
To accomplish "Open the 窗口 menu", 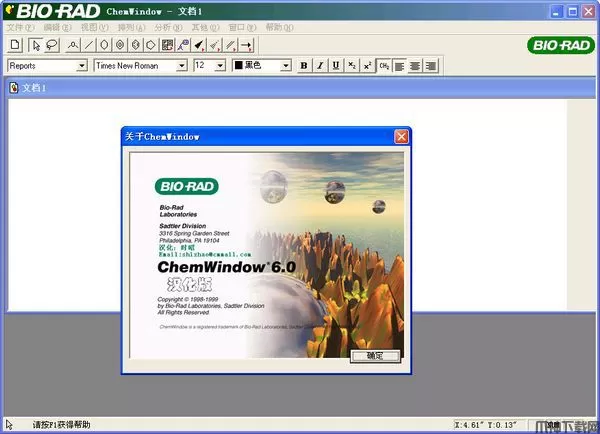I will coord(242,27).
